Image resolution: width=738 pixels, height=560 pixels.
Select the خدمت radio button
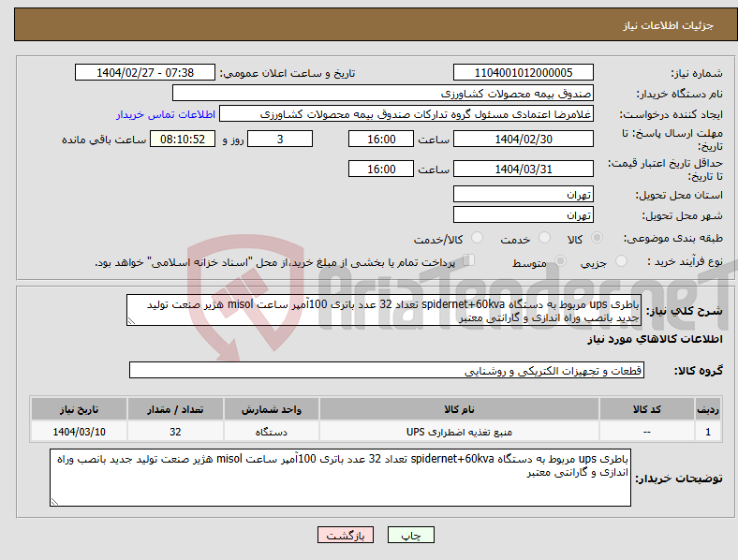click(x=544, y=238)
